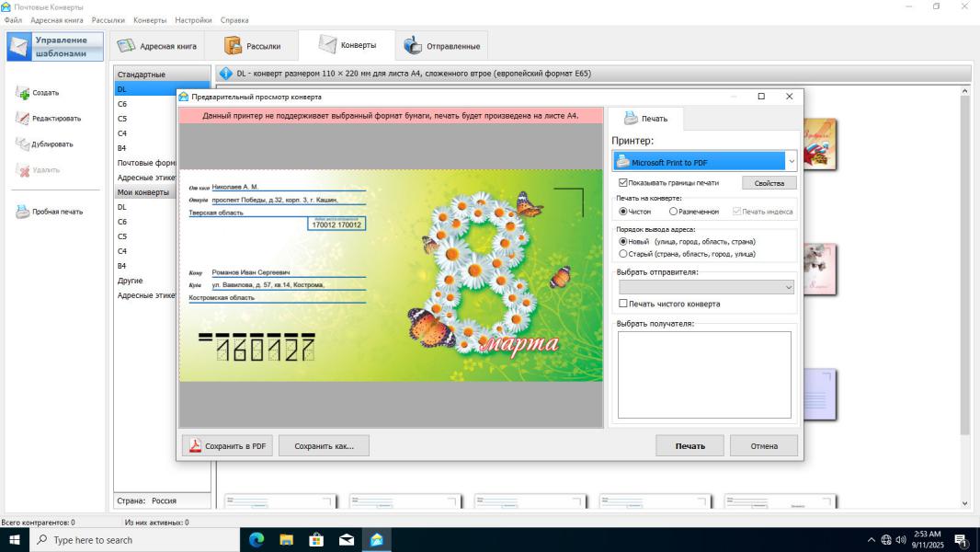
Task: Select the Чистом radio button
Action: (622, 212)
